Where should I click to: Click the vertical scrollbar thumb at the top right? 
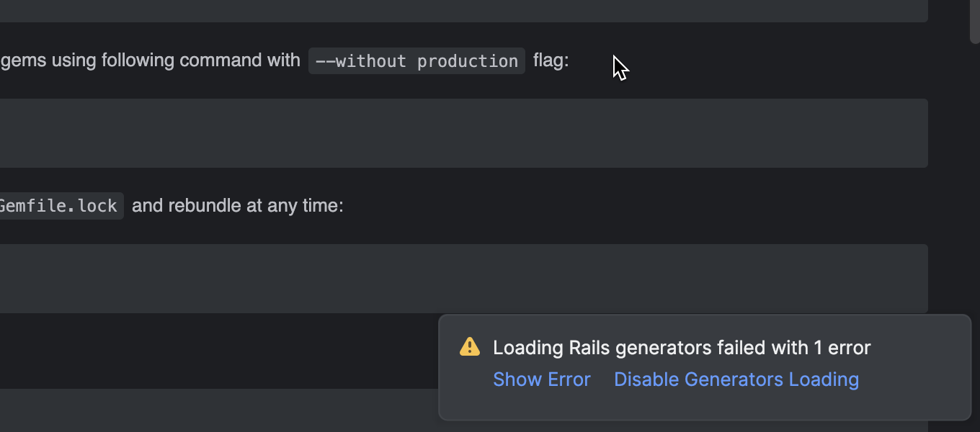pyautogui.click(x=974, y=20)
